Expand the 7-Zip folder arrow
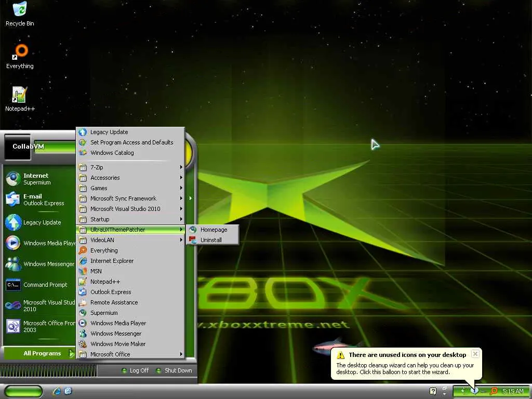This screenshot has width=532, height=399. (181, 167)
